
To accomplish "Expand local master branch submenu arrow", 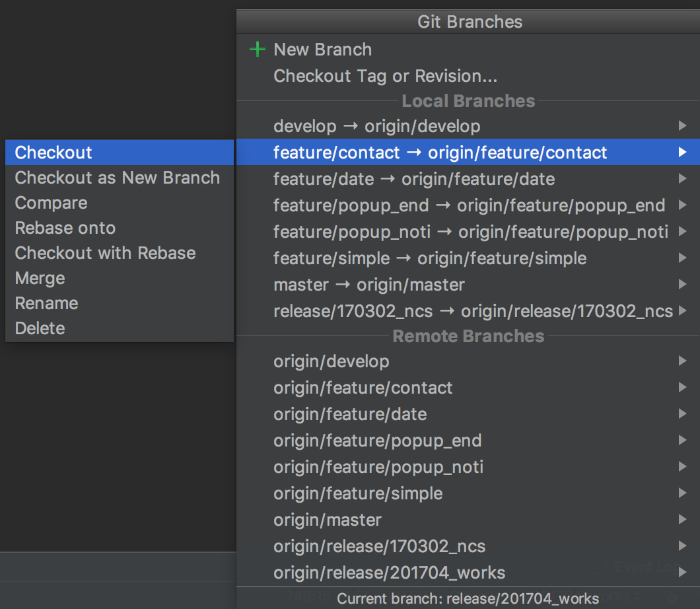I will click(682, 284).
